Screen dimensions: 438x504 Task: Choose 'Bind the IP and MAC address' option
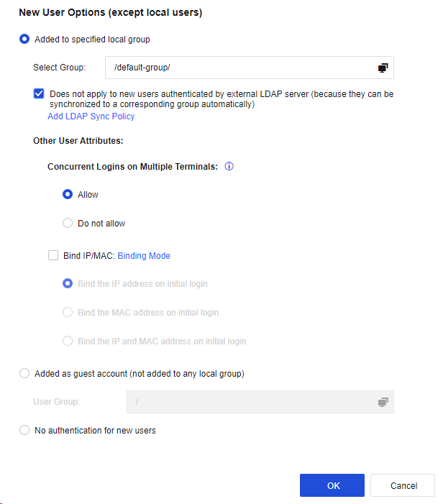(68, 341)
